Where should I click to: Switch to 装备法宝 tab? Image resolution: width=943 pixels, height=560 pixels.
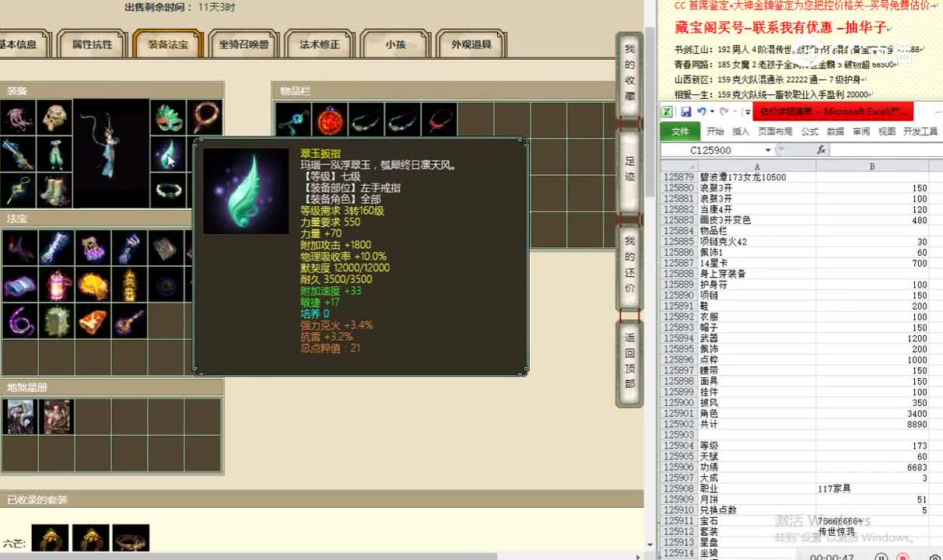tap(168, 44)
